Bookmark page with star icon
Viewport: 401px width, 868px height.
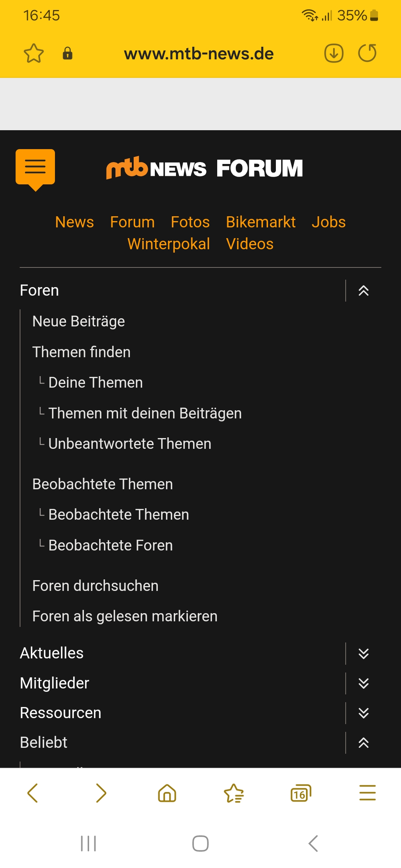pyautogui.click(x=34, y=53)
